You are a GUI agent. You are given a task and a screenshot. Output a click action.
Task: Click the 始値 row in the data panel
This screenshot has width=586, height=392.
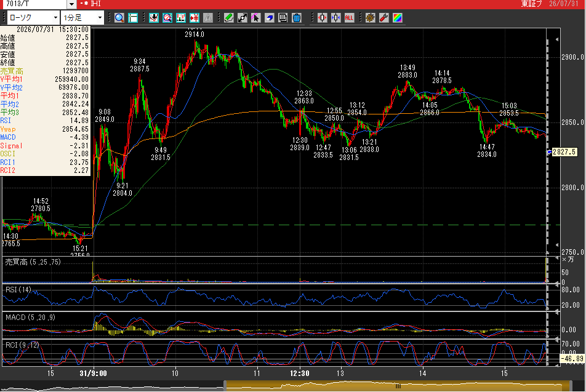(x=45, y=38)
